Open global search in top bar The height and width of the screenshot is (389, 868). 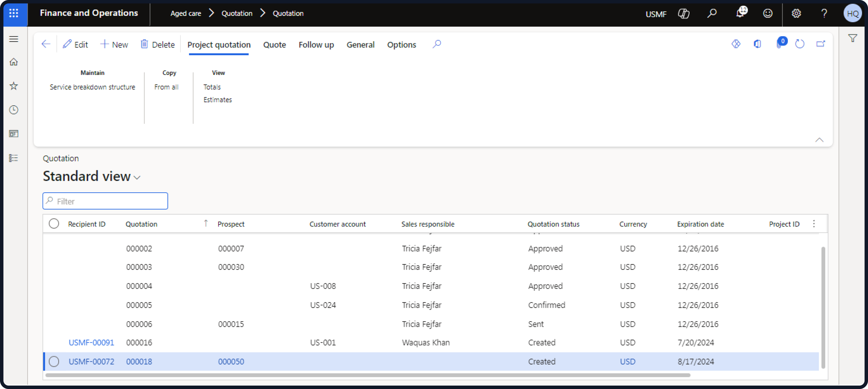712,13
